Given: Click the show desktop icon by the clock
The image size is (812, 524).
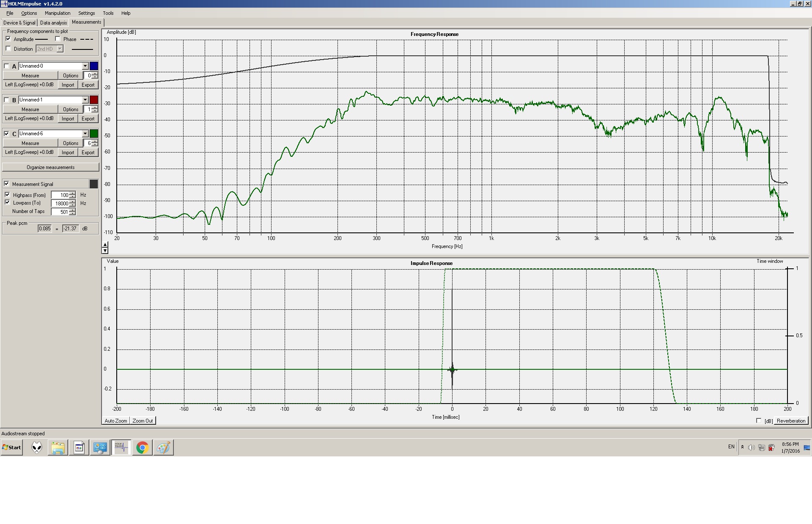Looking at the screenshot, I should [x=807, y=448].
